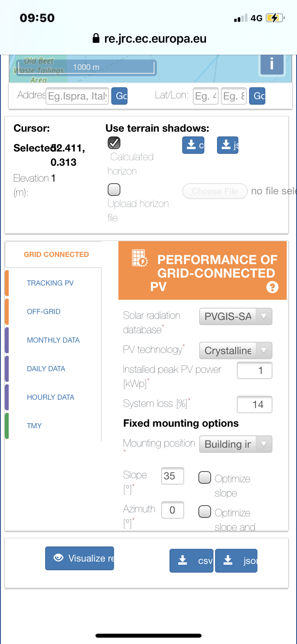Tick the Optimize slope checkbox
Screen dimensions: 297x644
204,477
